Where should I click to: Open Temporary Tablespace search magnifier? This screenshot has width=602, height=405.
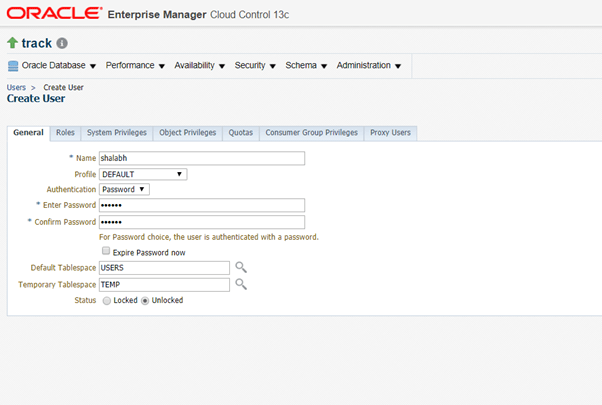pyautogui.click(x=240, y=284)
